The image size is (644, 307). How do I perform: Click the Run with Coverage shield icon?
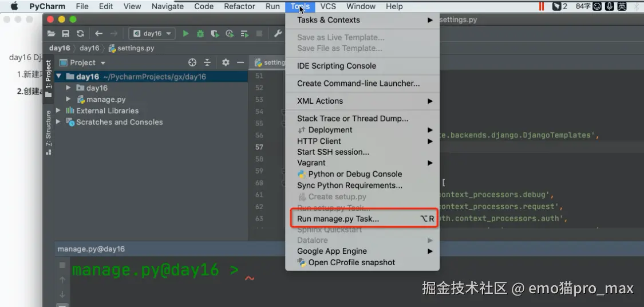point(215,34)
